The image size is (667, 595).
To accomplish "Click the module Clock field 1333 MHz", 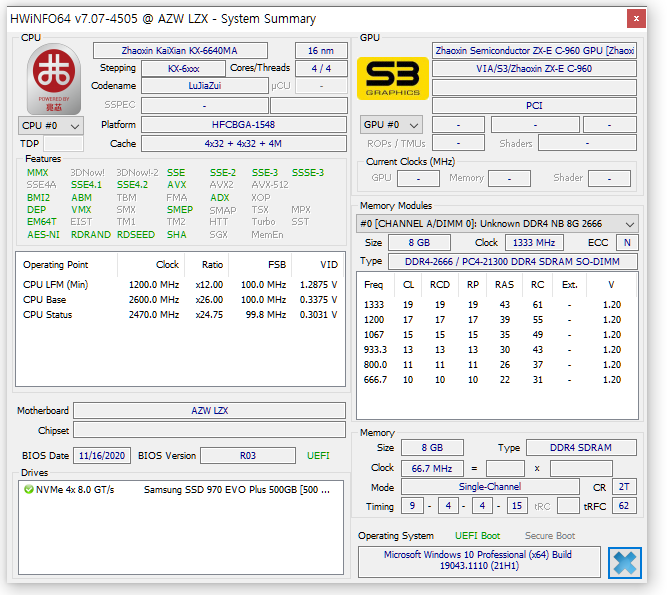I will click(534, 242).
